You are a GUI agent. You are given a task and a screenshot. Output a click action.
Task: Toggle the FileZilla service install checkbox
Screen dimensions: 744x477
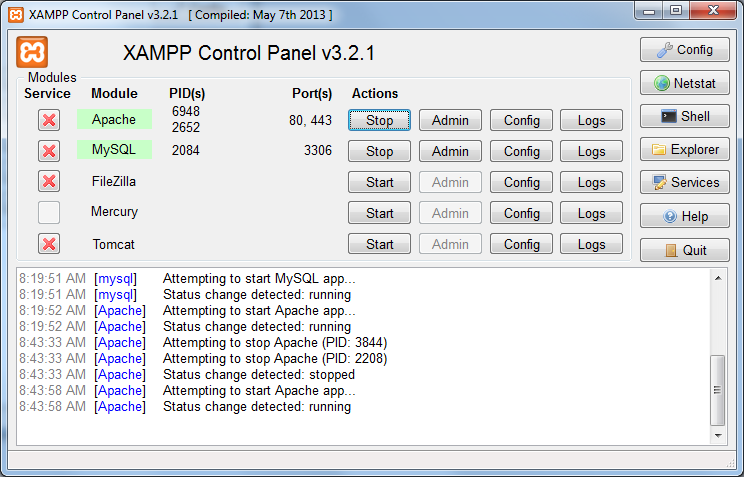tap(49, 181)
